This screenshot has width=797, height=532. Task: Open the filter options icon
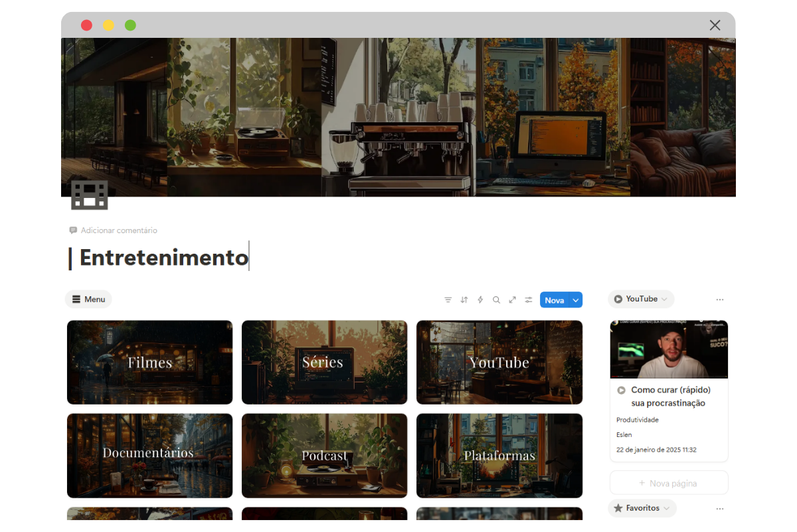pyautogui.click(x=448, y=300)
